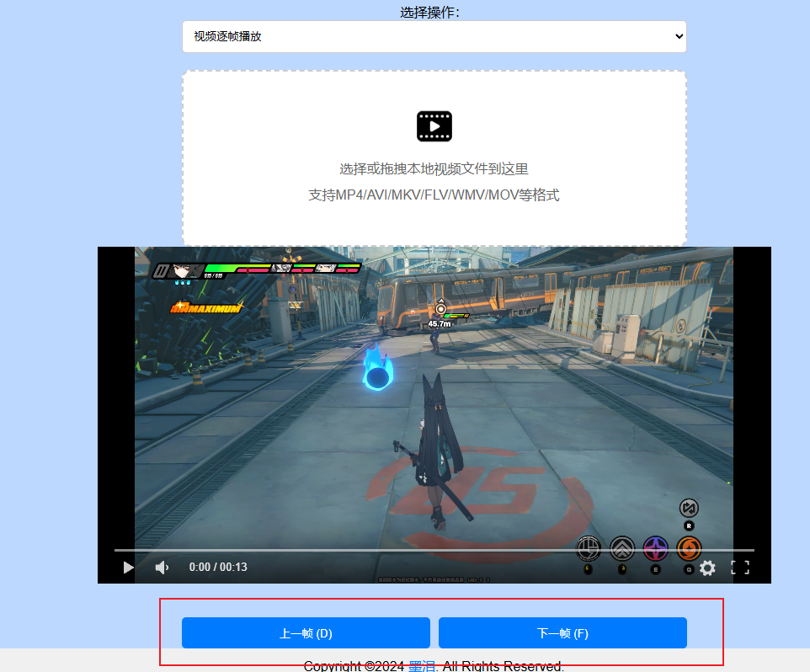Open video settings gear icon
The image size is (810, 672).
click(x=707, y=568)
